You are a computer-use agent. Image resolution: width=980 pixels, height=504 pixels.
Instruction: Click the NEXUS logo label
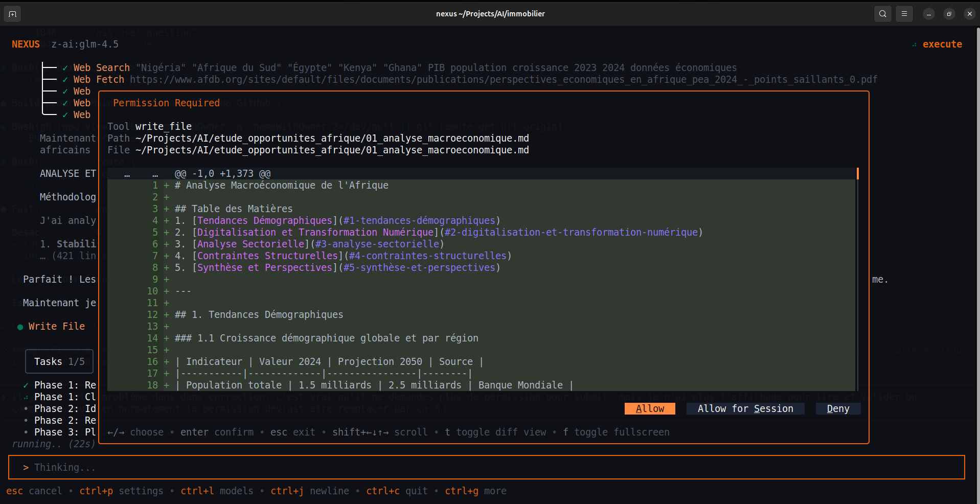click(x=26, y=44)
